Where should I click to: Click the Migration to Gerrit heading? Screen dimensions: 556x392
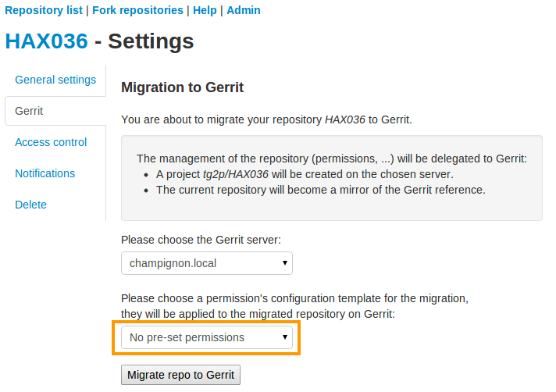click(182, 87)
